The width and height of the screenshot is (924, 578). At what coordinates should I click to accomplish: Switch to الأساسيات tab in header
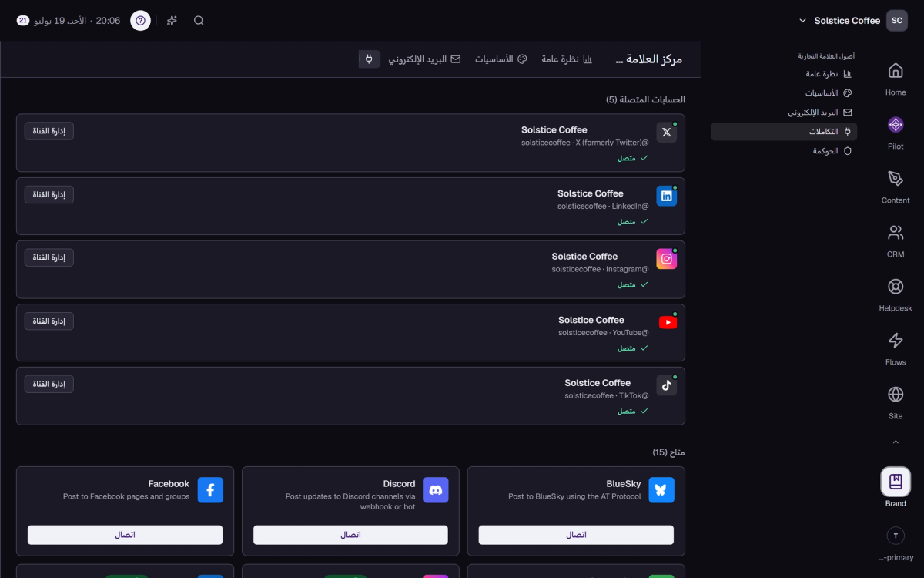[500, 59]
